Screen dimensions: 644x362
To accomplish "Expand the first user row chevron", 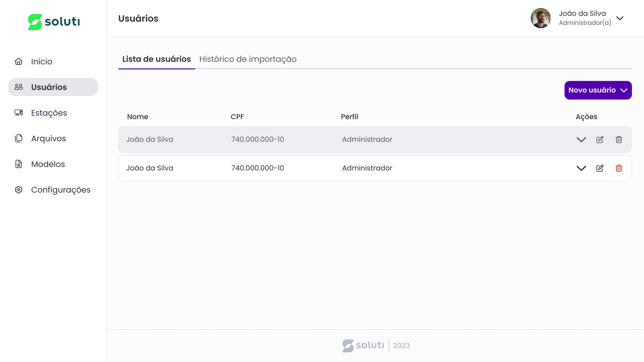I will (x=581, y=140).
